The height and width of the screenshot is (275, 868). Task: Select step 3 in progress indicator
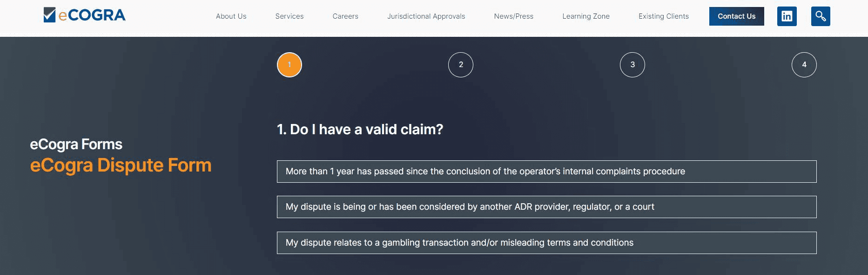pyautogui.click(x=632, y=65)
